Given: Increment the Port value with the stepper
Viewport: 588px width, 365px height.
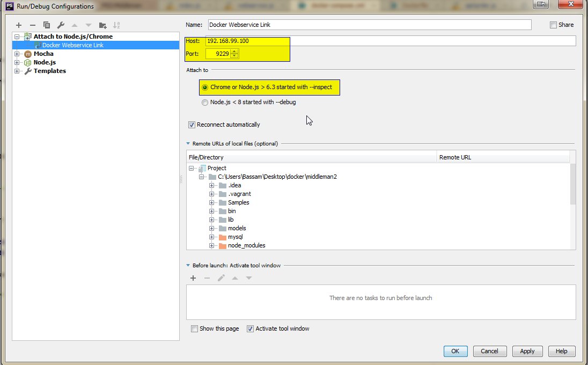Looking at the screenshot, I should [234, 50].
